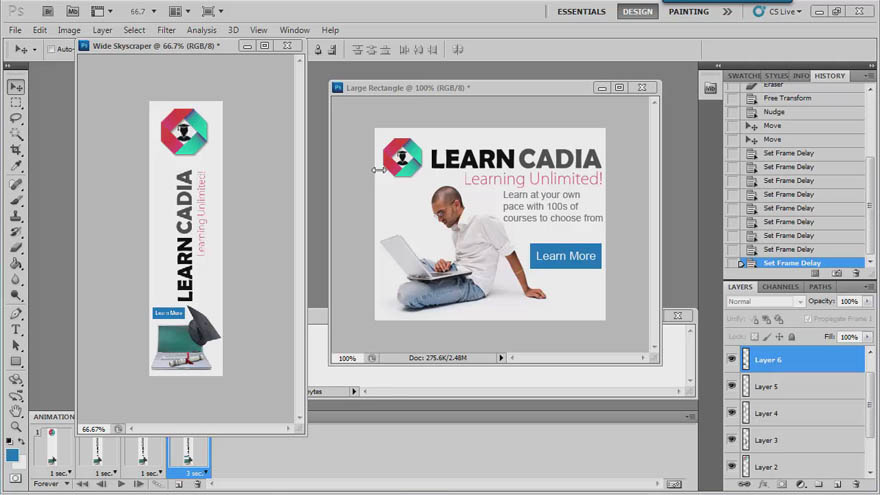The width and height of the screenshot is (880, 495).
Task: Open the Analysis menu
Action: pos(201,30)
